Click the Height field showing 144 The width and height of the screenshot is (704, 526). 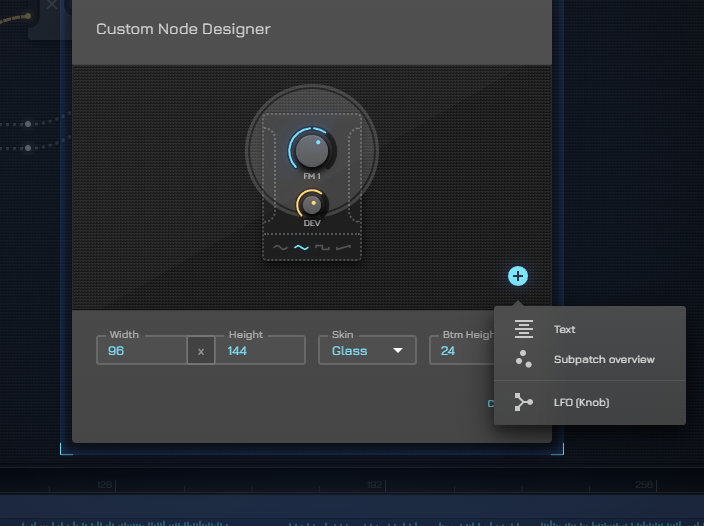point(260,351)
